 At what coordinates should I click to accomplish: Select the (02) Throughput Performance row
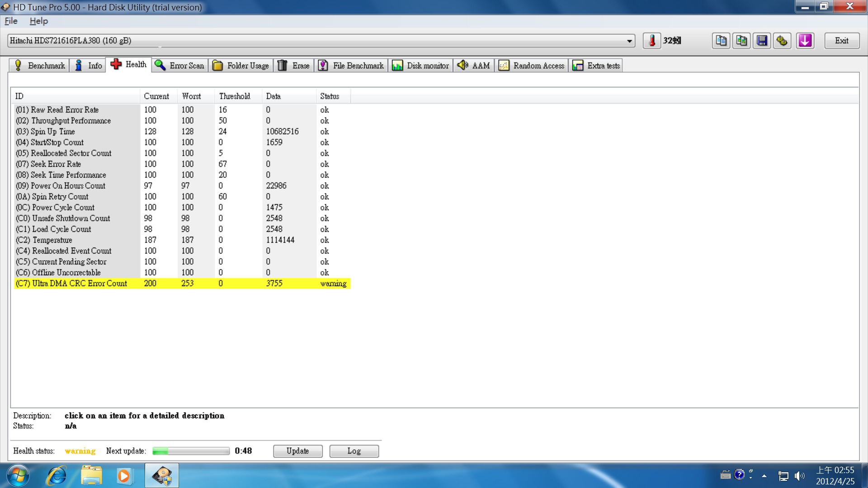tap(182, 121)
